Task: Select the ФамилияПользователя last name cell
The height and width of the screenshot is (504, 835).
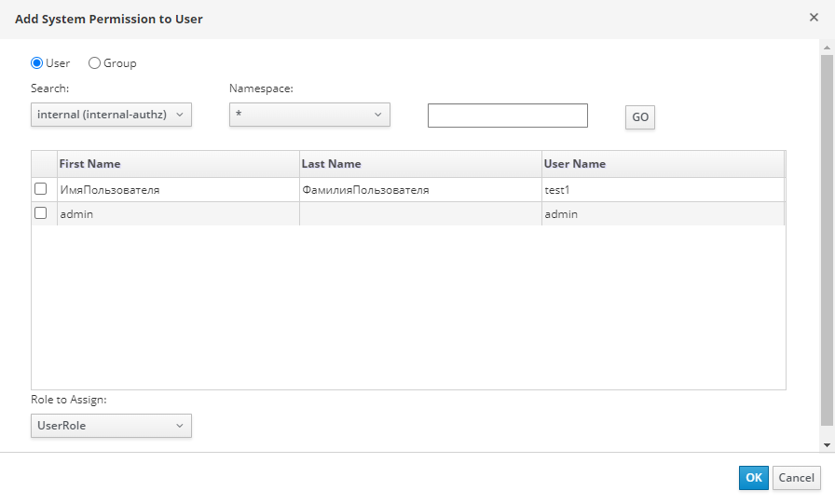Action: tap(364, 189)
